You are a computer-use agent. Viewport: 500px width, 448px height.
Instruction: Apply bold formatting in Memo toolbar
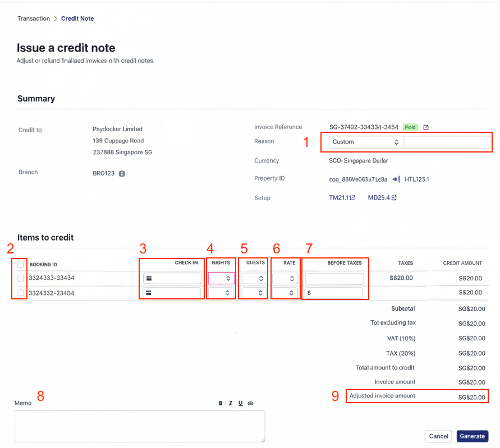221,403
